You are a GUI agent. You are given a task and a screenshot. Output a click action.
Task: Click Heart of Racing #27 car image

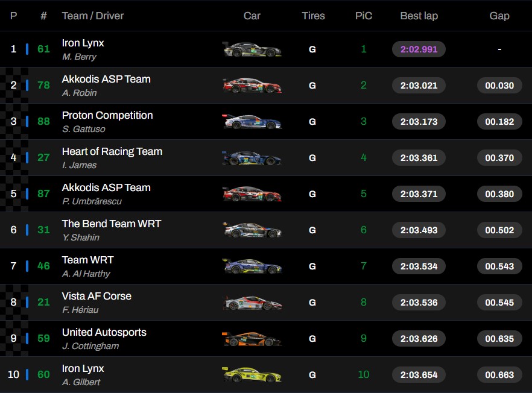tap(252, 158)
